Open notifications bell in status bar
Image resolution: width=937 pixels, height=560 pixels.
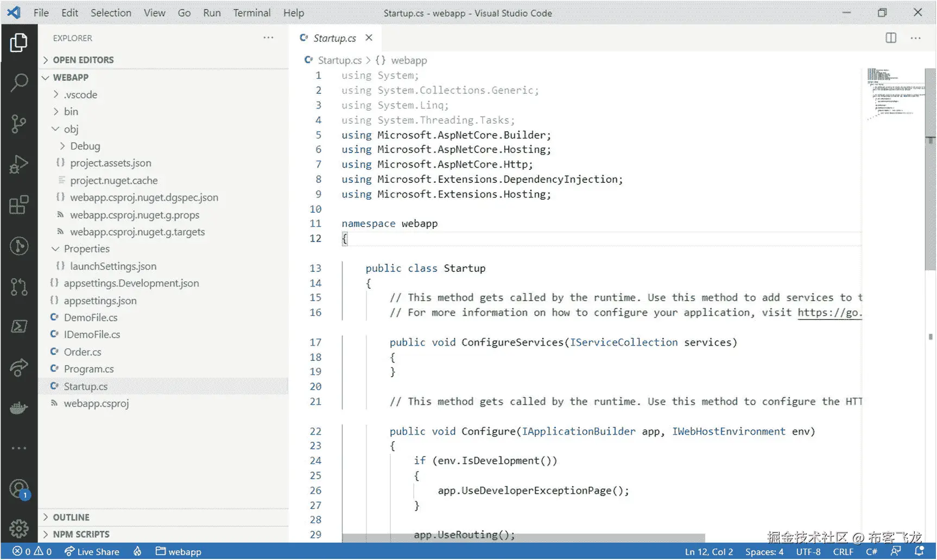(x=919, y=551)
